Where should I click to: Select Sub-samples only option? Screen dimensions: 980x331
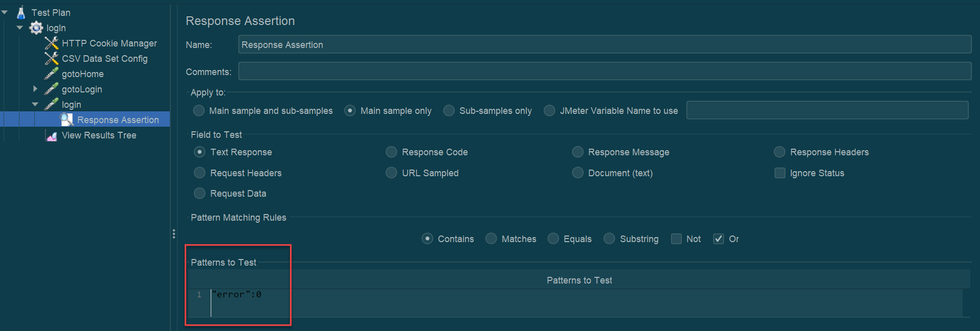pos(449,111)
